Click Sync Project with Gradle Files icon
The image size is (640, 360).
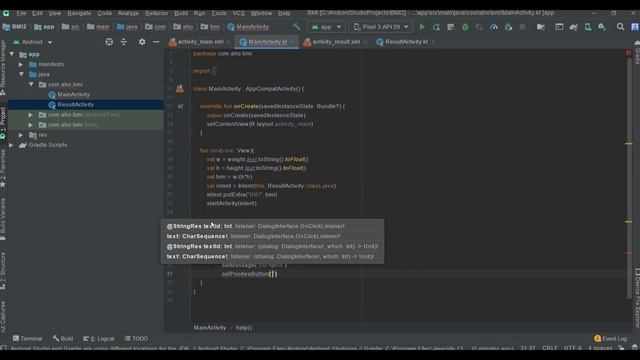coord(573,27)
